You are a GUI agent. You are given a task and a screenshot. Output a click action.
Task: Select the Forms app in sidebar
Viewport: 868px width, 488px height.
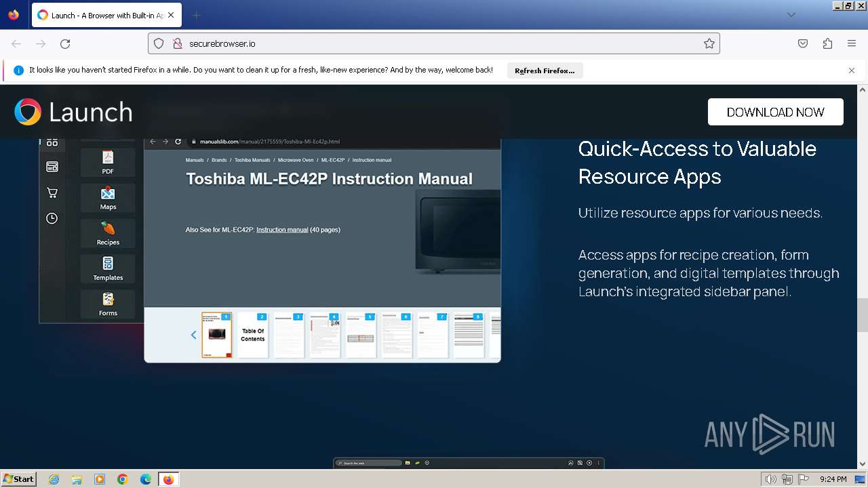[108, 304]
